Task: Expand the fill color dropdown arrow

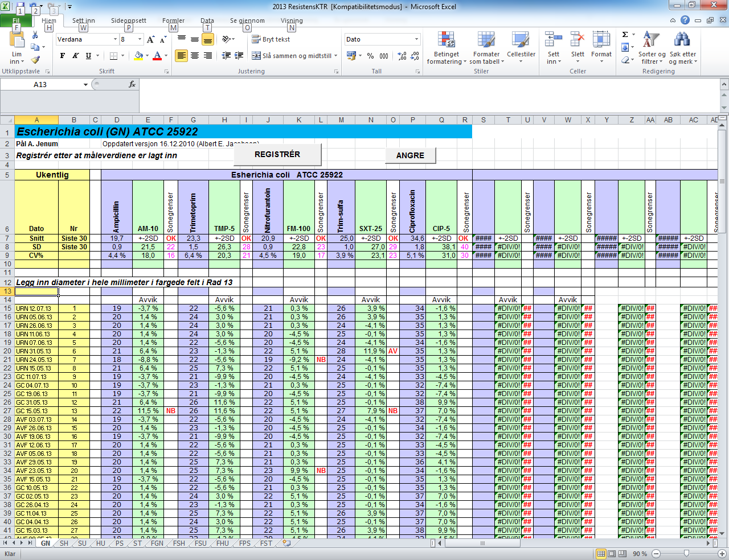Action: tap(147, 56)
